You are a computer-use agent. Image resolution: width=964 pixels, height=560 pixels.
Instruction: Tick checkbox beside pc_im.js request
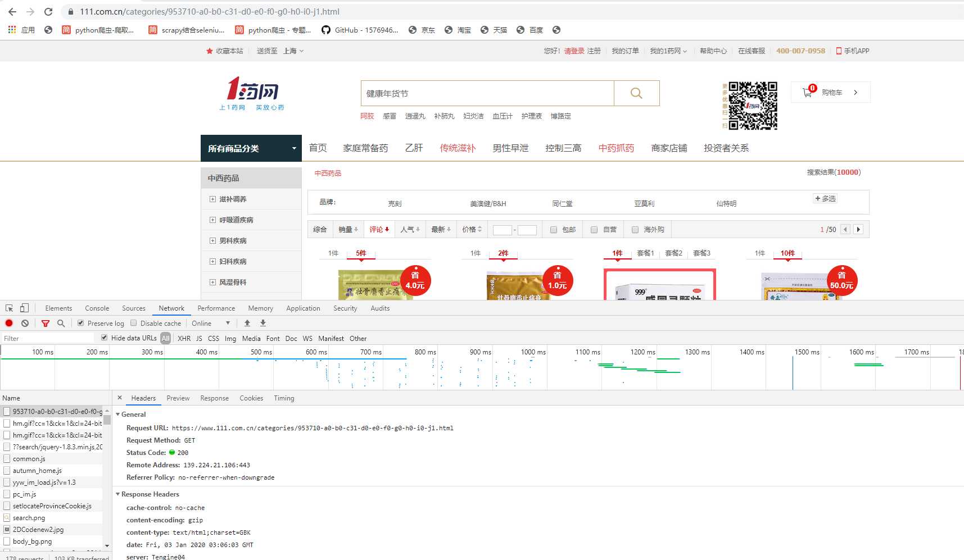coord(7,494)
